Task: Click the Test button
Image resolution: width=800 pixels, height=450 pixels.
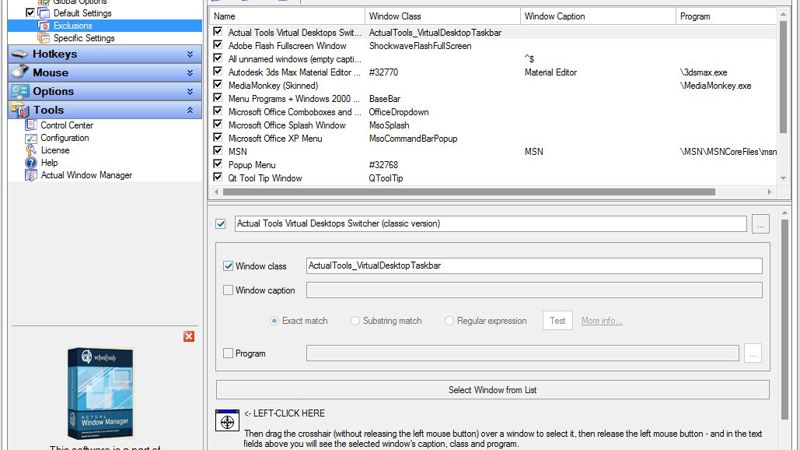Action: (557, 320)
